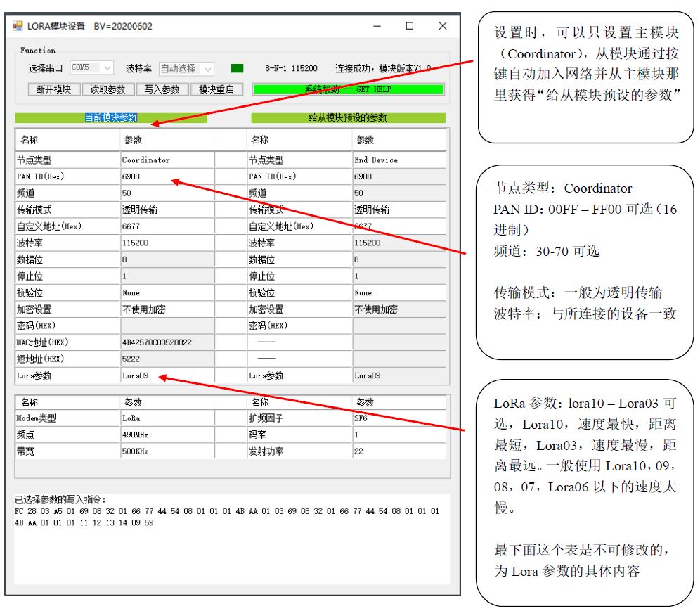The height and width of the screenshot is (611, 700).
Task: Click the End Device node type cell
Action: pyautogui.click(x=399, y=160)
